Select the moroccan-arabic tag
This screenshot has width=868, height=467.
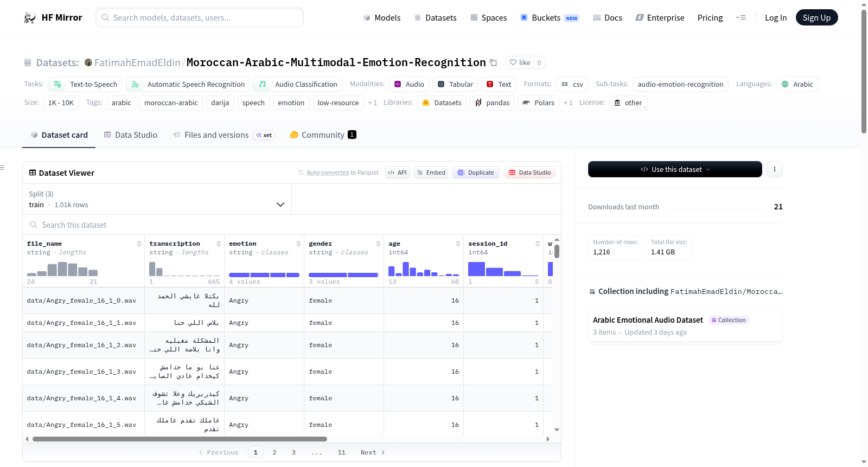pyautogui.click(x=171, y=103)
